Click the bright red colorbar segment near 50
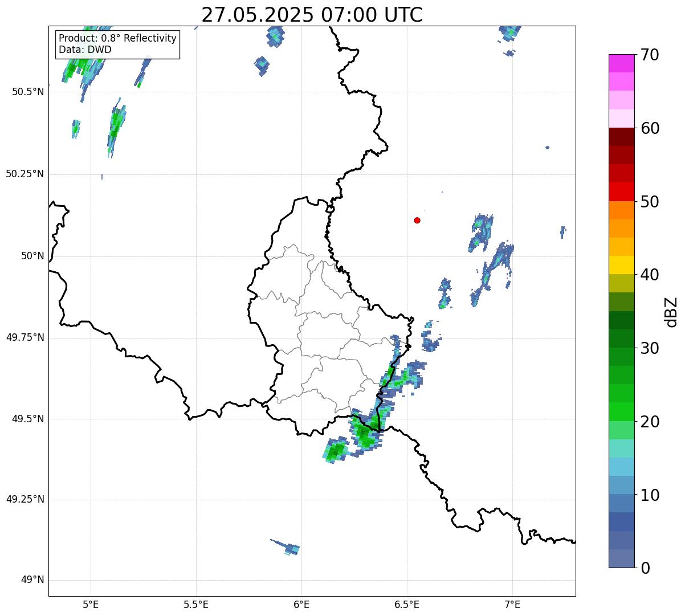 [621, 191]
